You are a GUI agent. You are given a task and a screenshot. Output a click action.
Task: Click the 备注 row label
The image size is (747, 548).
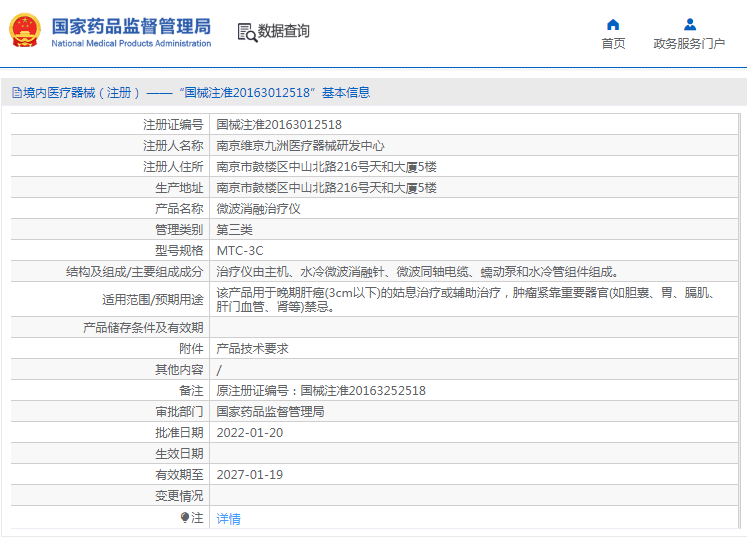192,391
